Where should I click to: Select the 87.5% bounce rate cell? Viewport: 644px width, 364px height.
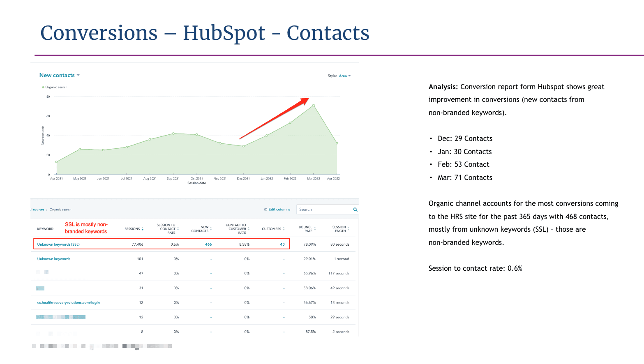pyautogui.click(x=311, y=332)
